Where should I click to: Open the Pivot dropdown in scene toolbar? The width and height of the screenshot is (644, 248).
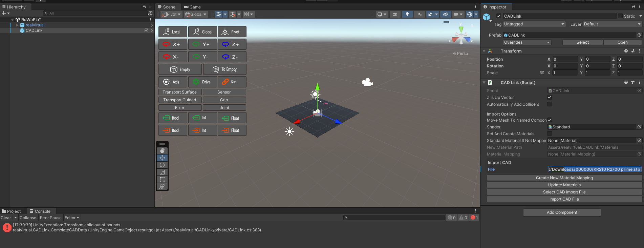tap(171, 14)
